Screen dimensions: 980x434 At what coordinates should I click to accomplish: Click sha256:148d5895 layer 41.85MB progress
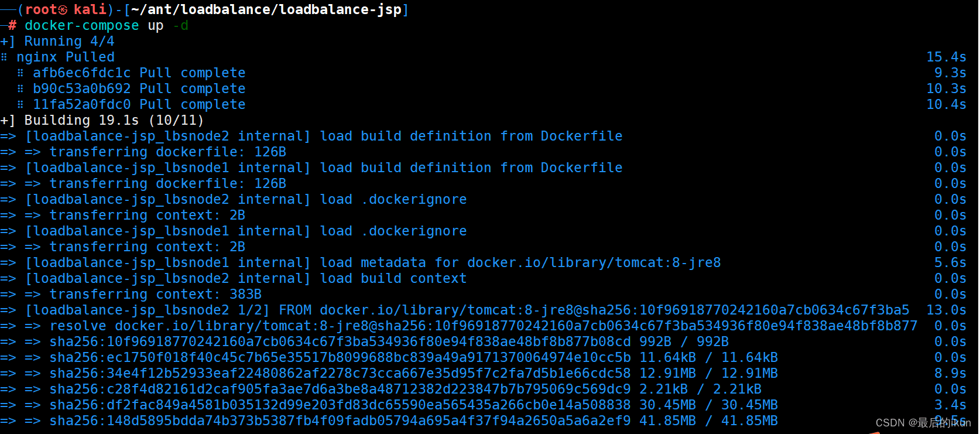tap(414, 421)
